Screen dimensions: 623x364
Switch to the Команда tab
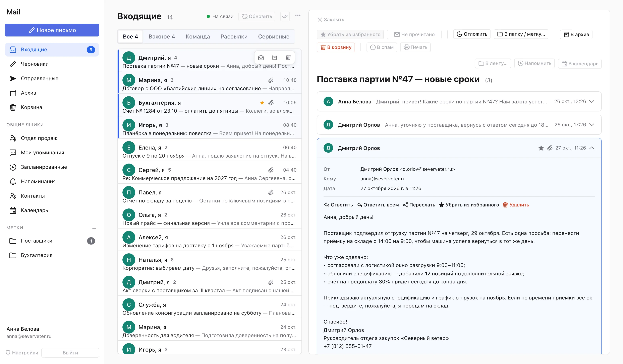pyautogui.click(x=197, y=36)
